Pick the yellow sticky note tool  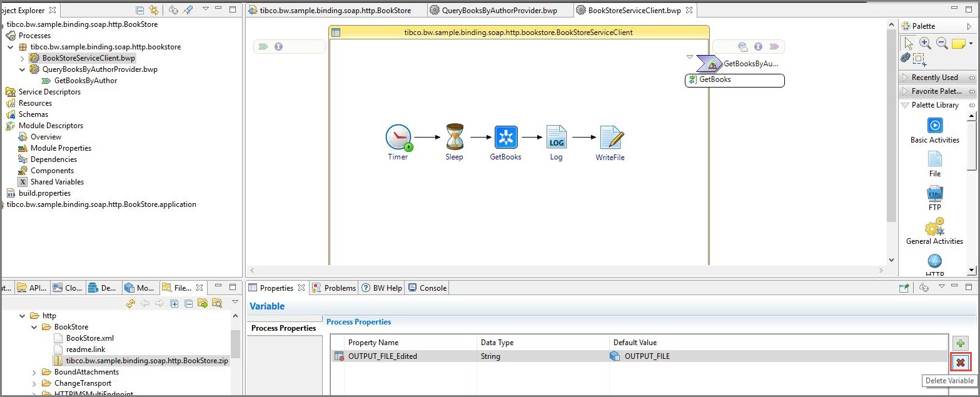pos(959,44)
